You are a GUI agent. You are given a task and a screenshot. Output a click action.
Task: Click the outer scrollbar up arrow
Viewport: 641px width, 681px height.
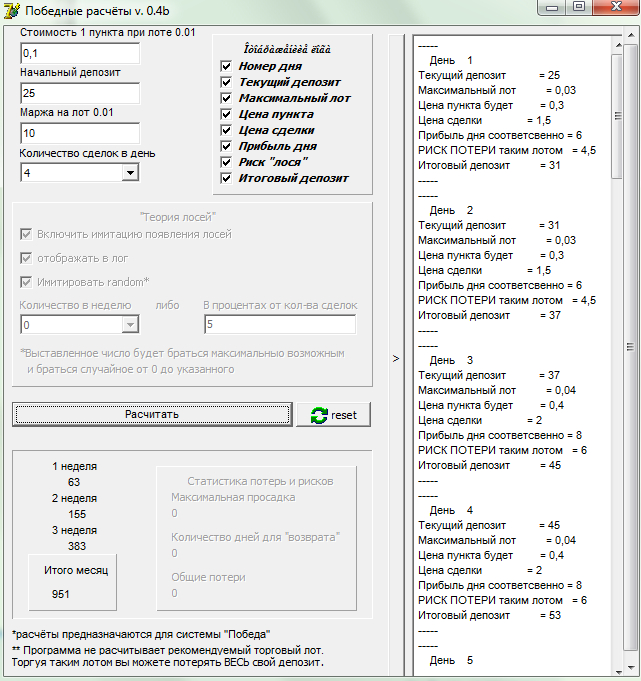point(631,35)
